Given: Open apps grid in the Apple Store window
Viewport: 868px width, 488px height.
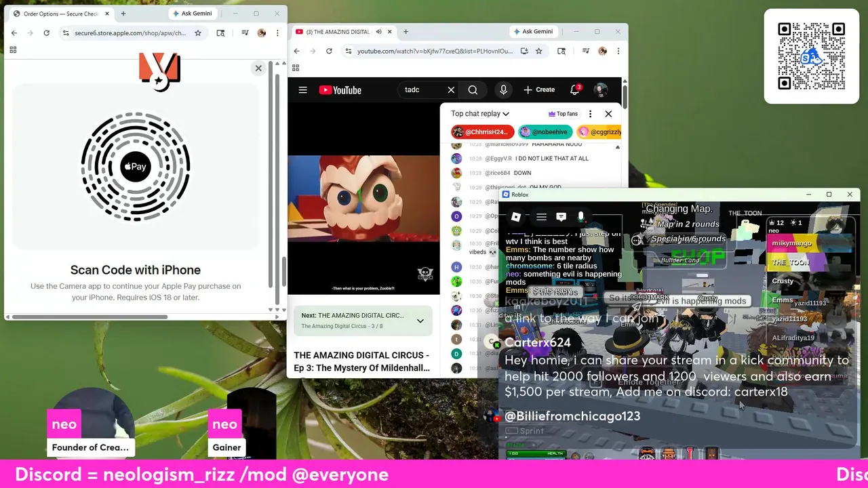Looking at the screenshot, I should (13, 49).
